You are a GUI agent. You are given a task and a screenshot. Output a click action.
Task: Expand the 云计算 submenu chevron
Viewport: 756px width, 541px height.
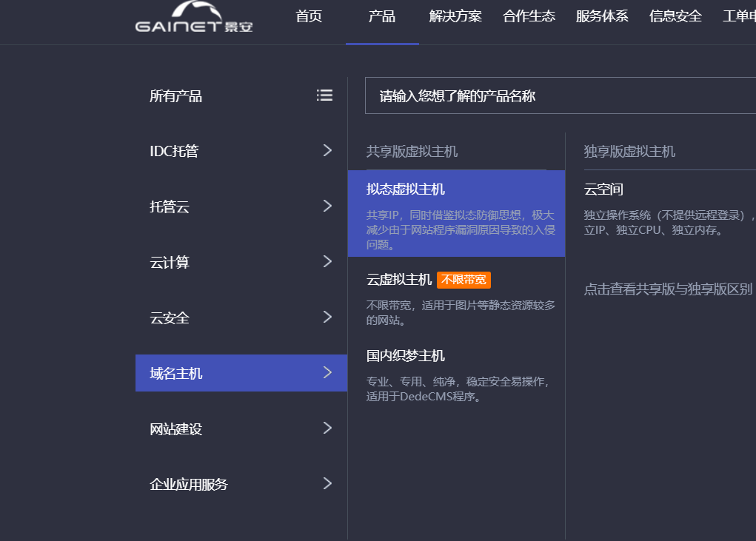tap(327, 262)
